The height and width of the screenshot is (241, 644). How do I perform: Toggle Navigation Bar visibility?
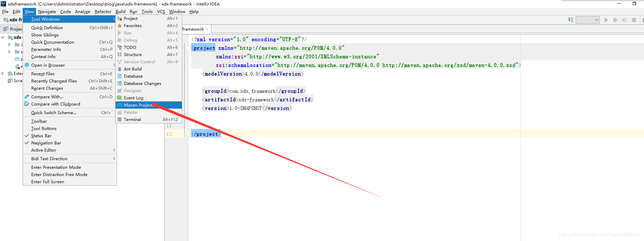(70, 143)
